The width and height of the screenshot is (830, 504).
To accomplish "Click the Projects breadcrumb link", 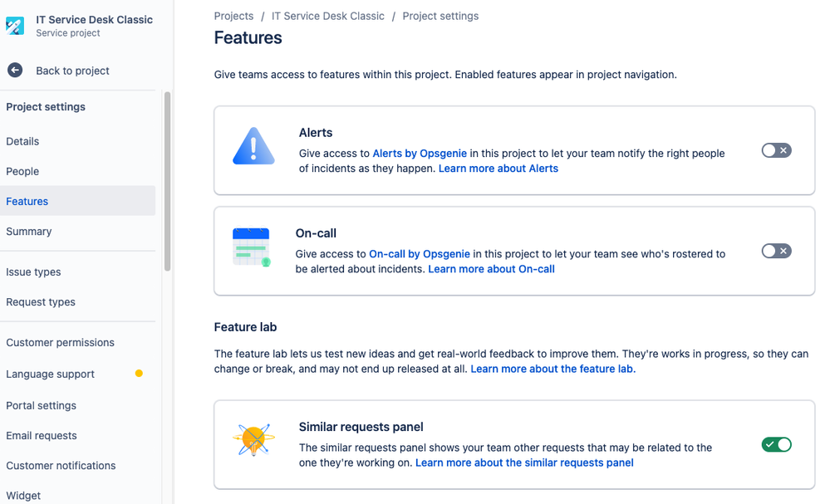I will point(233,16).
